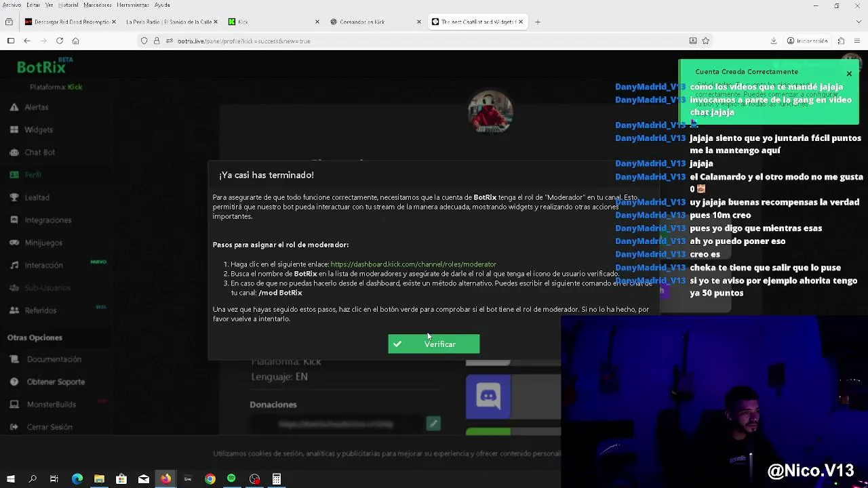Viewport: 868px width, 488px height.
Task: Open Windows taskbar search
Action: [x=33, y=479]
